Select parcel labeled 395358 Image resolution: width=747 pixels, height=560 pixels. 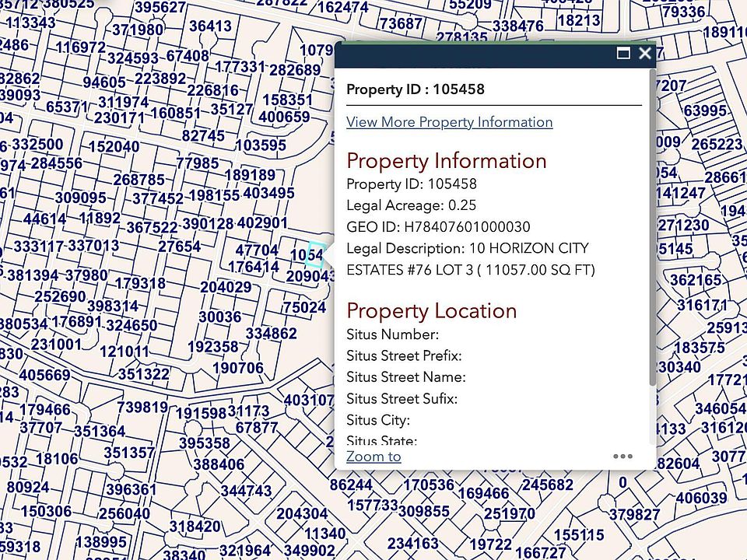click(204, 443)
